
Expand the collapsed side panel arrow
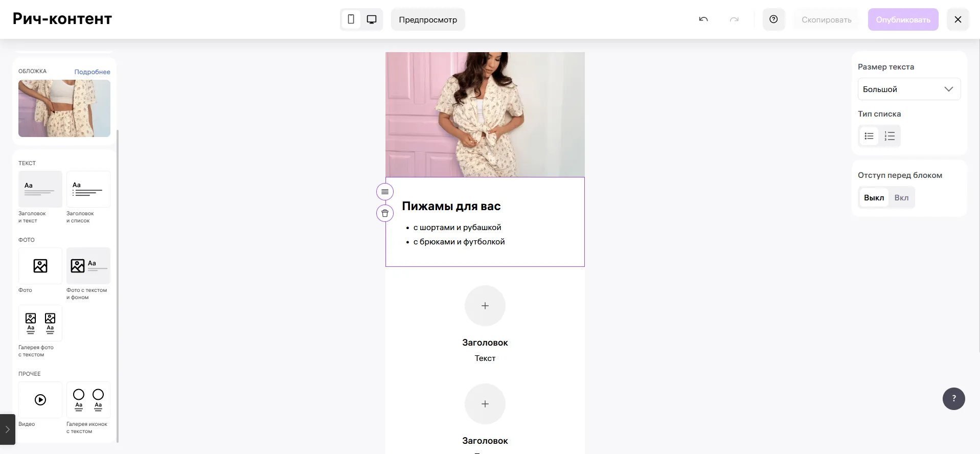7,429
